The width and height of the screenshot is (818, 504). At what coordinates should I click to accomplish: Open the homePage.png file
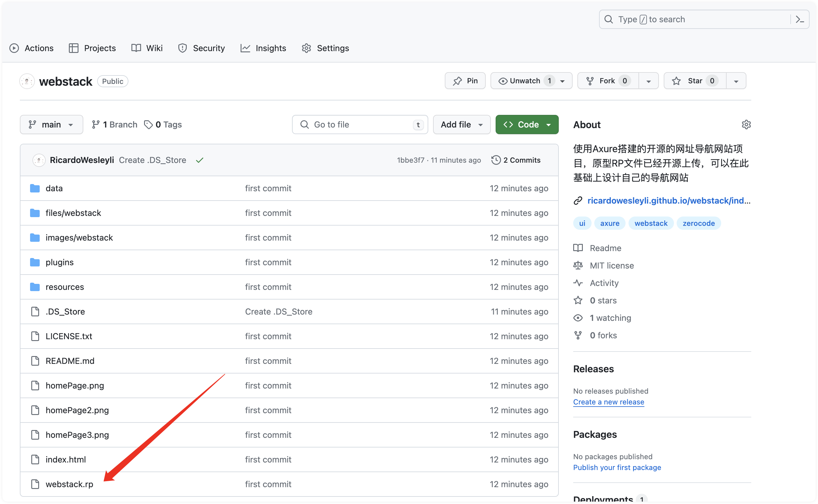[75, 386]
